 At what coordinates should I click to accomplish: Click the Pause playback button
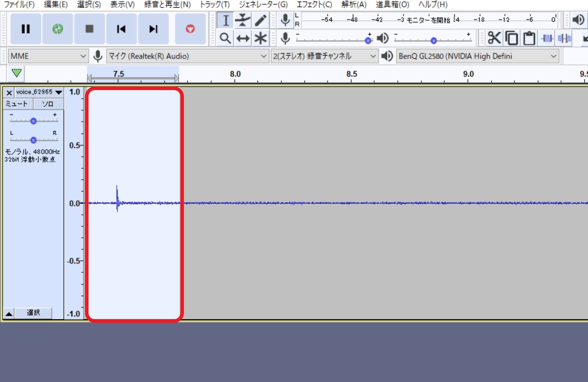[26, 29]
